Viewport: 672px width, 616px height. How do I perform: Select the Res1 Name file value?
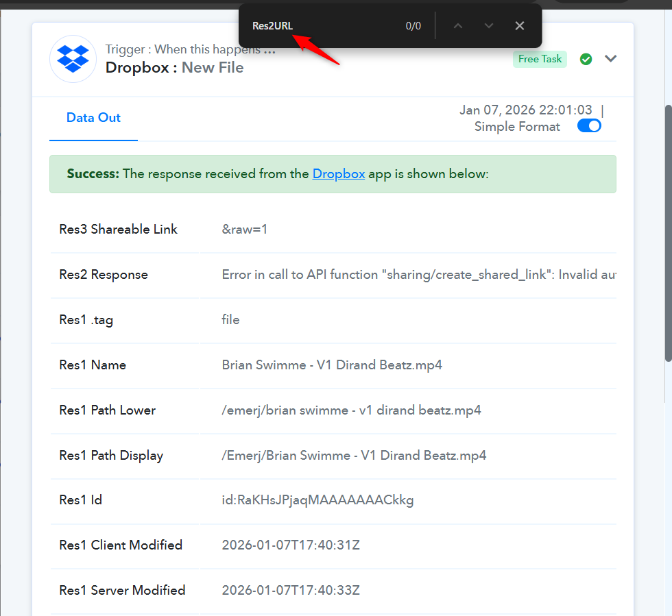click(332, 365)
